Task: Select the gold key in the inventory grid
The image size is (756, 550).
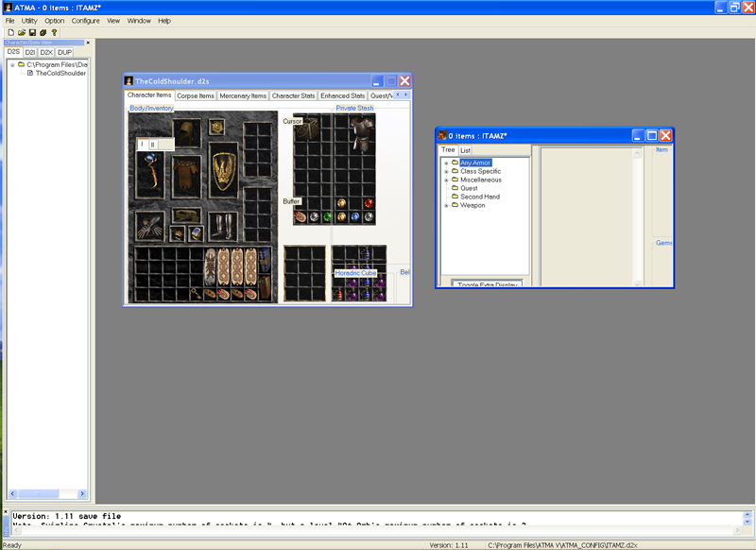Action: 196,294
